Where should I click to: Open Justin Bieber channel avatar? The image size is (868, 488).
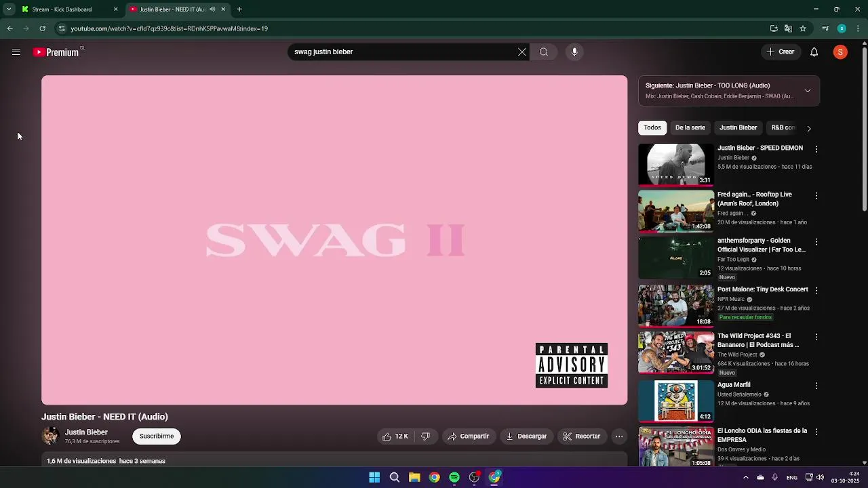coord(50,436)
